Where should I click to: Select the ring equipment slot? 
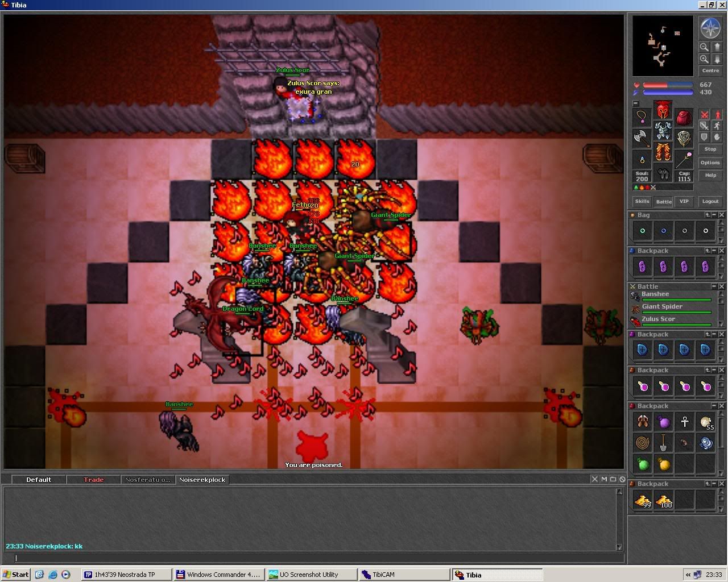(642, 160)
